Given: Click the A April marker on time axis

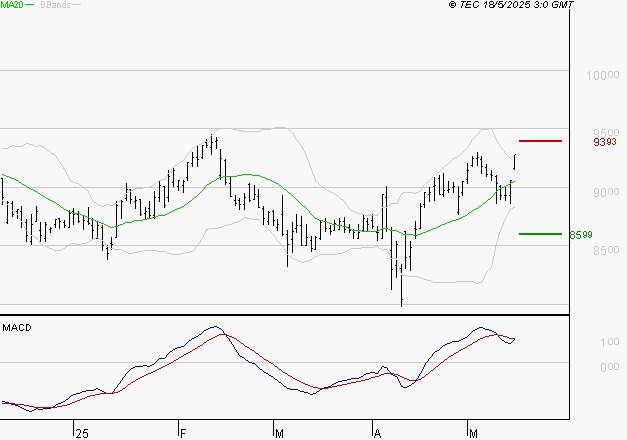Looking at the screenshot, I should (377, 434).
